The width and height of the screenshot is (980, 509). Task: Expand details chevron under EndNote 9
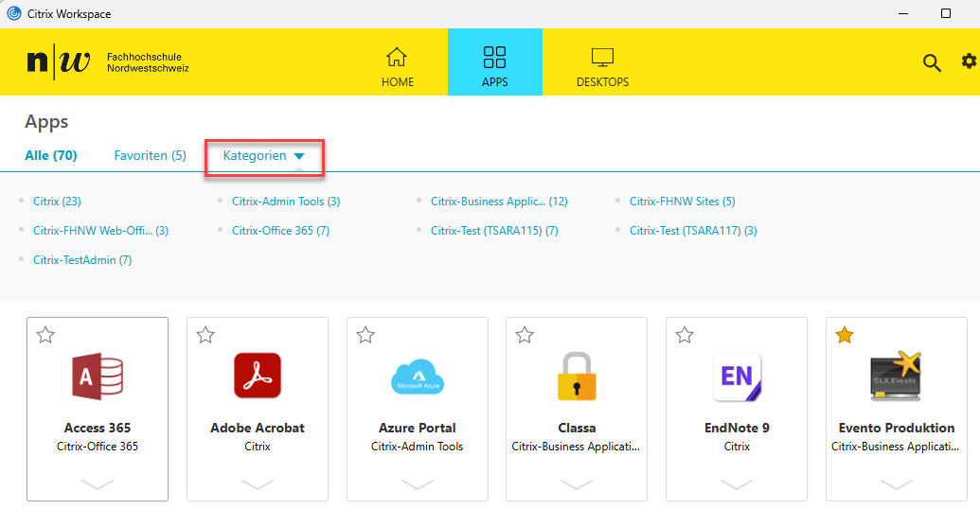coord(737,484)
